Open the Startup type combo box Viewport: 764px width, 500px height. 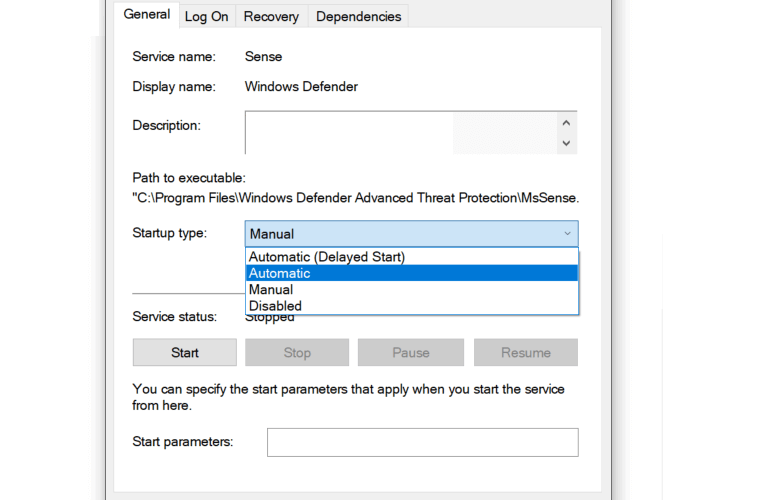click(x=411, y=234)
